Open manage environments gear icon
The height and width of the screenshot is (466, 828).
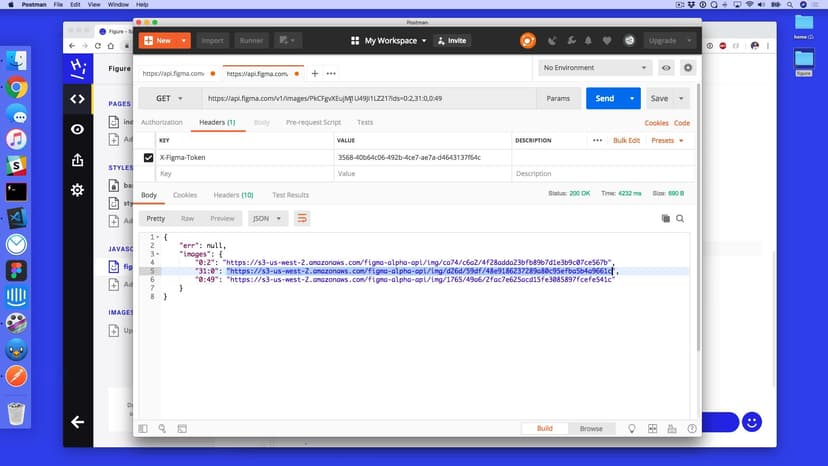688,68
